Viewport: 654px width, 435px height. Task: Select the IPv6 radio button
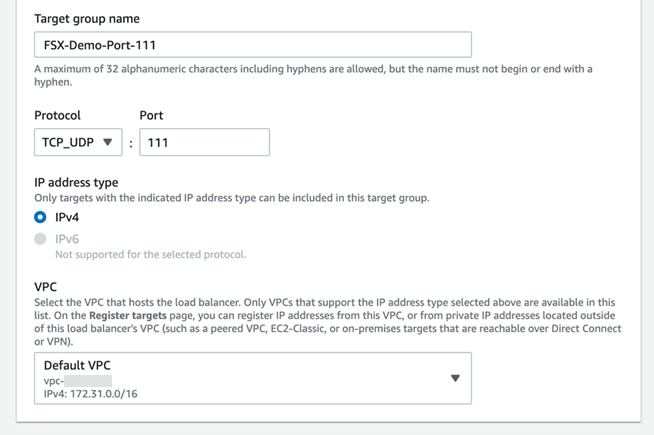(40, 239)
